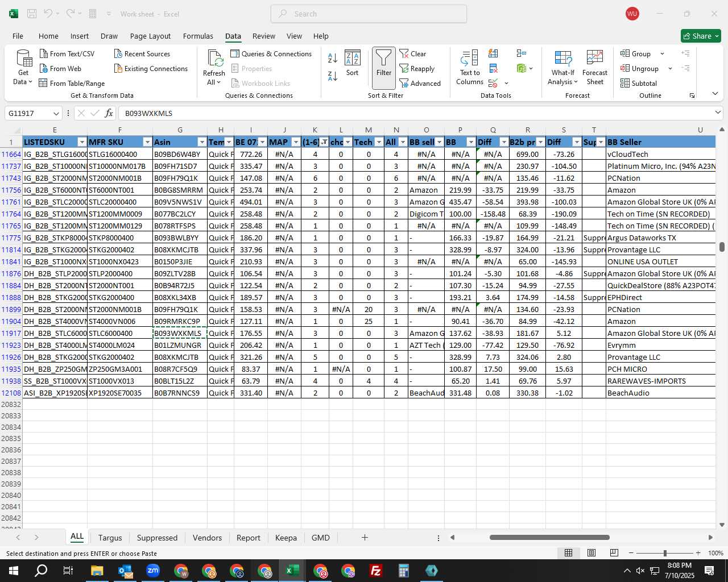Open MFR SKU column filter dropdown

[147, 142]
